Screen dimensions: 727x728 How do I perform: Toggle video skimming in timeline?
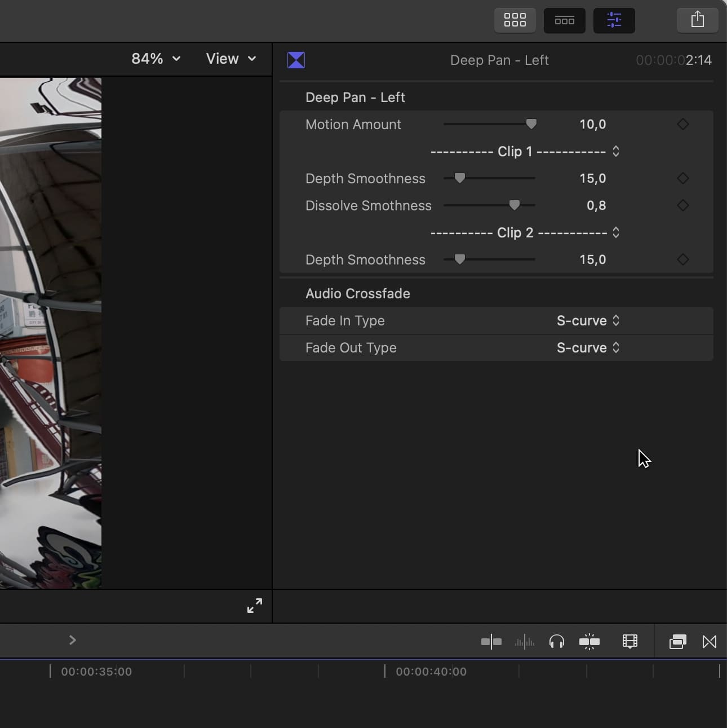point(491,642)
